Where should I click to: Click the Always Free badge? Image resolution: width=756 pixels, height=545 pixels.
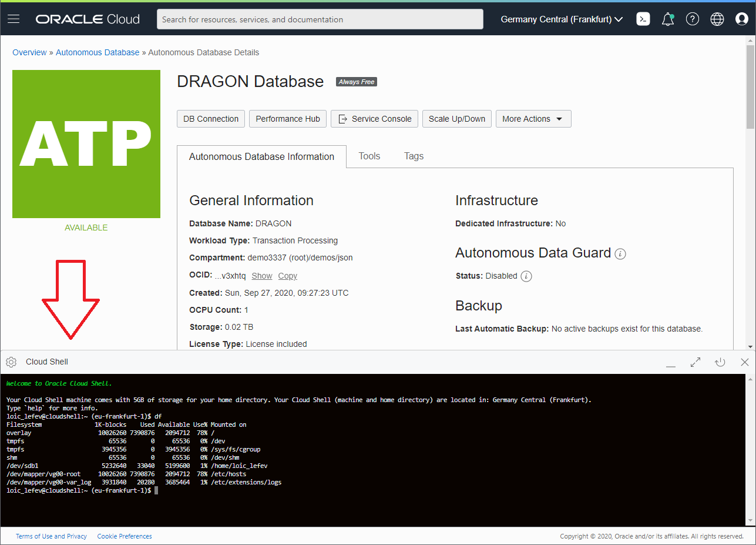[x=357, y=82]
